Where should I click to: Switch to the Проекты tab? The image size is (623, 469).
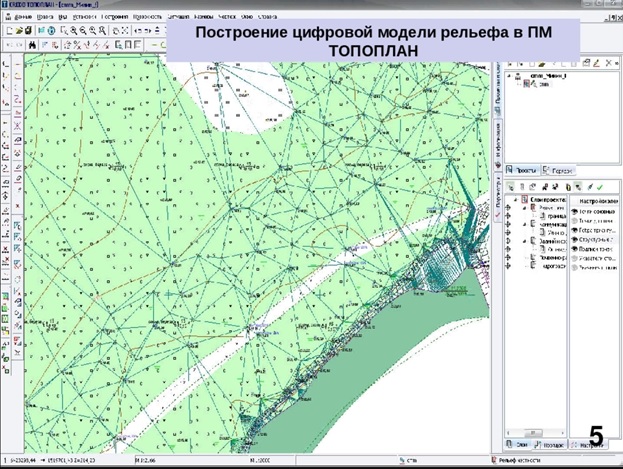pos(522,171)
